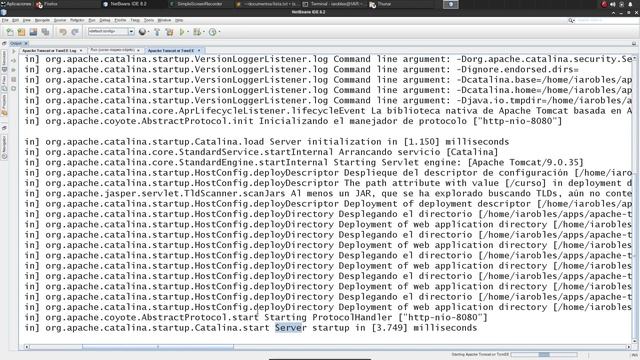Close the Run output tab

[x=139, y=50]
